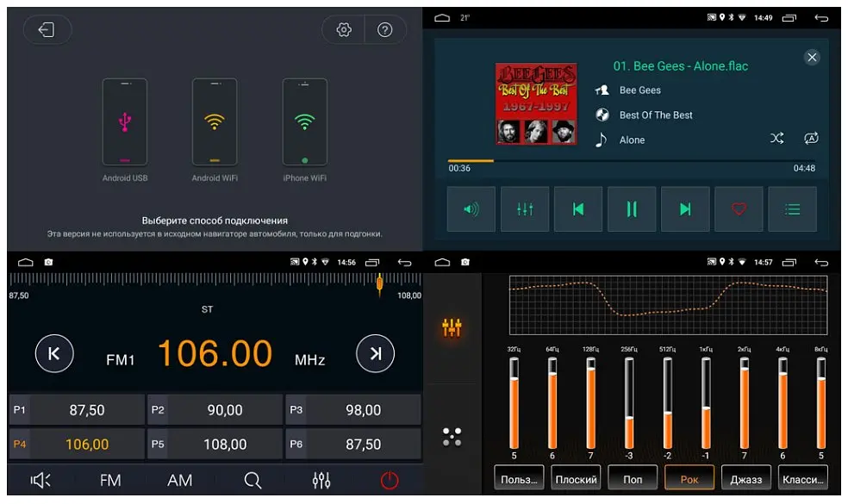Close the music player panel
The height and width of the screenshot is (504, 848).
coord(812,58)
